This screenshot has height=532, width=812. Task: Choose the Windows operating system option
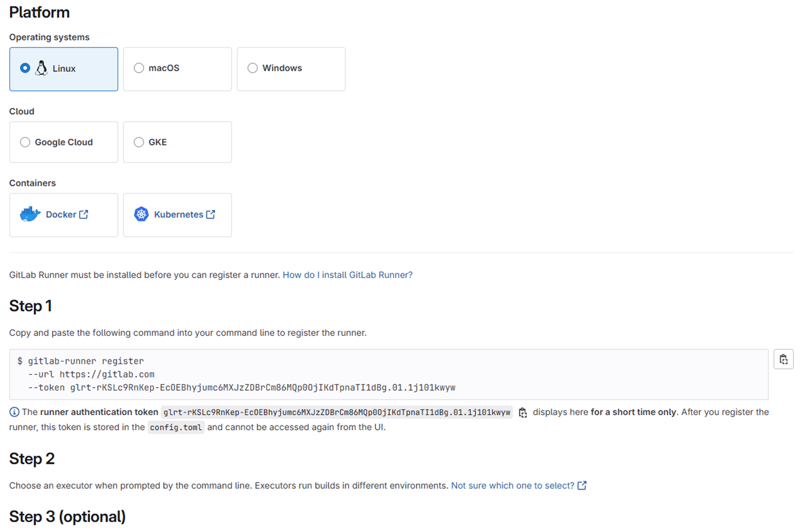tap(291, 68)
